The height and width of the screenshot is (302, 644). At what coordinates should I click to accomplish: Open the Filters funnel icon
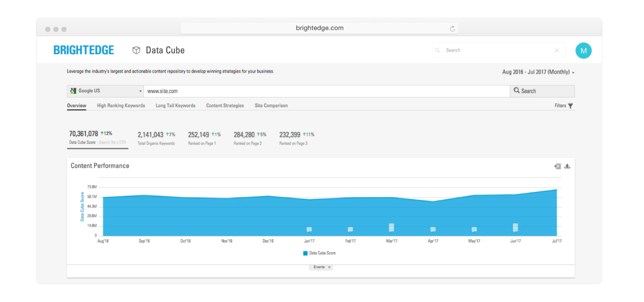coord(570,106)
